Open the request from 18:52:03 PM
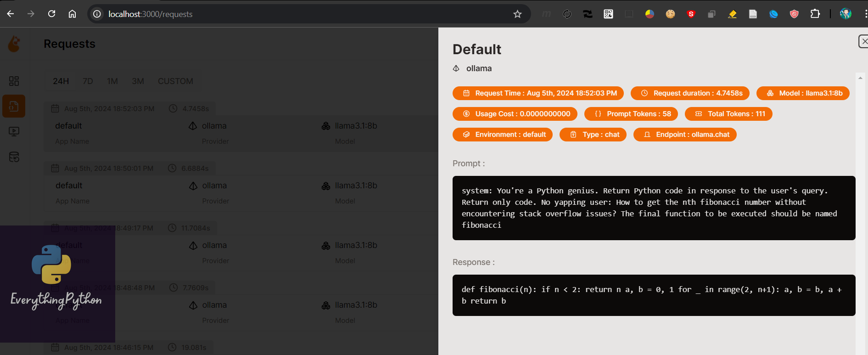The image size is (868, 355). point(241,127)
